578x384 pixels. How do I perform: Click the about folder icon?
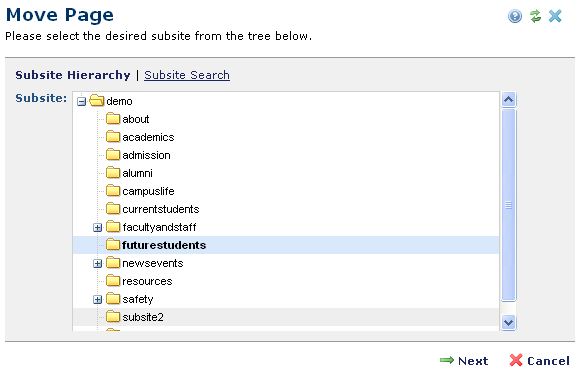113,119
